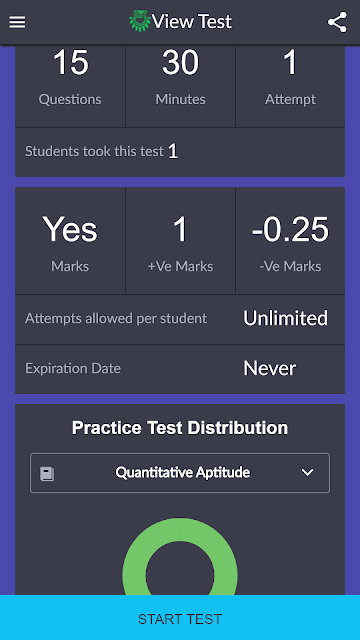Start the test with START TEST button
Viewport: 360px width, 640px height.
pyautogui.click(x=180, y=618)
